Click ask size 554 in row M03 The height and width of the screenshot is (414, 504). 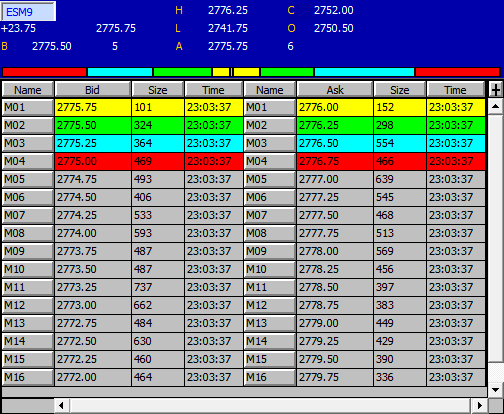coord(400,143)
